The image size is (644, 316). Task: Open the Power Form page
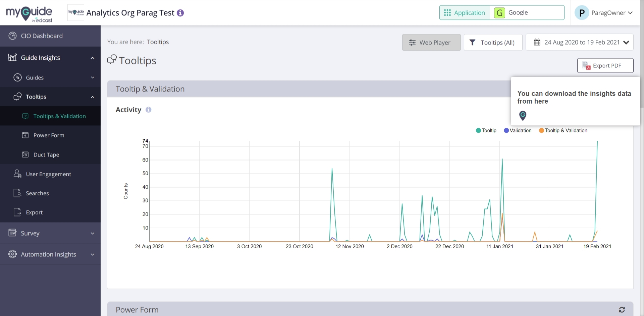[x=50, y=135]
